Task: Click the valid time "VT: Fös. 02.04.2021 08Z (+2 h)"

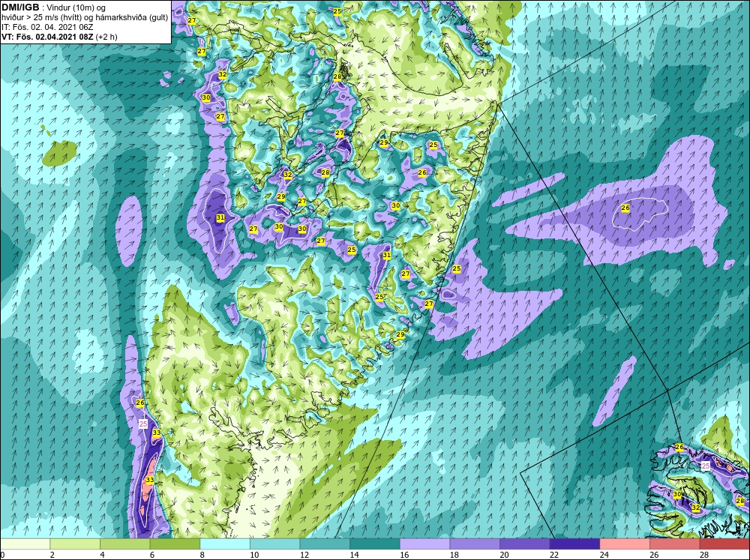Action: (x=59, y=36)
